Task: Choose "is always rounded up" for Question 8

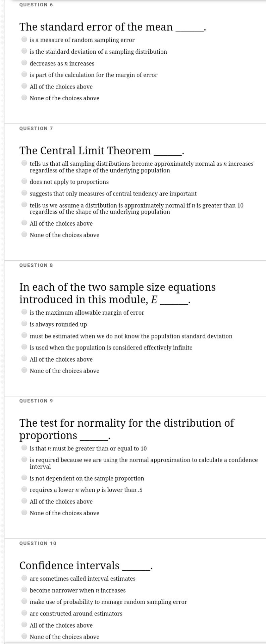Action: (24, 323)
